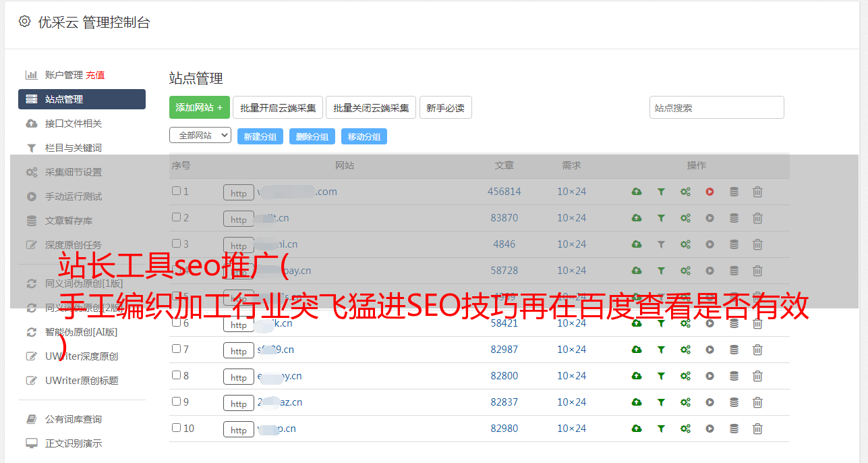Image resolution: width=868 pixels, height=463 pixels.
Task: Click the trash icon in row 8
Action: click(x=757, y=376)
